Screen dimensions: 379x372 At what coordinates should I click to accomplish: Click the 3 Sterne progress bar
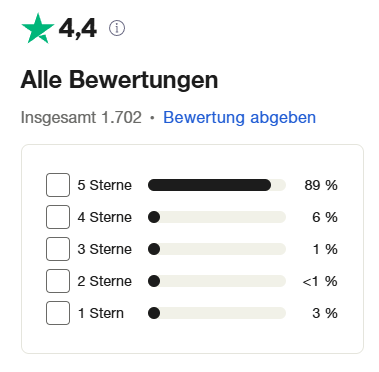[x=217, y=249]
